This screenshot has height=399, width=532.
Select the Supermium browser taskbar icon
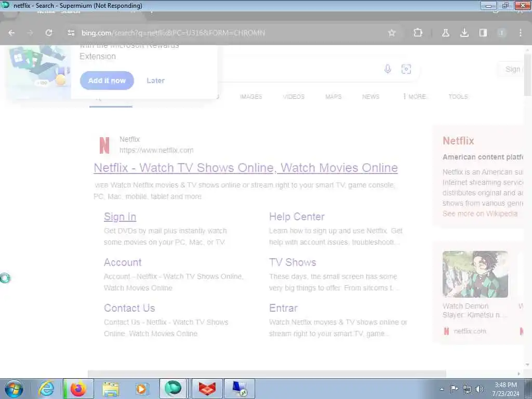coord(173,389)
